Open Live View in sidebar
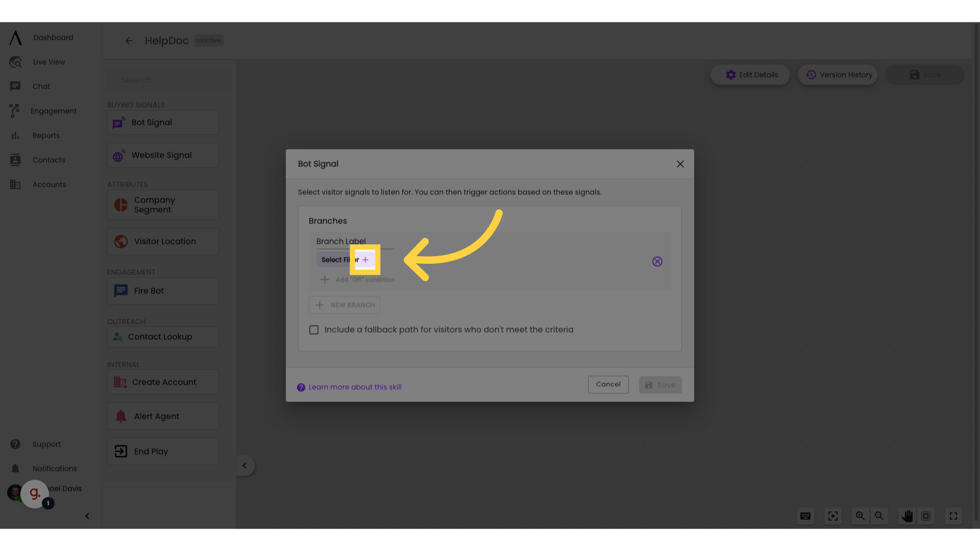The image size is (980, 551). click(x=49, y=62)
